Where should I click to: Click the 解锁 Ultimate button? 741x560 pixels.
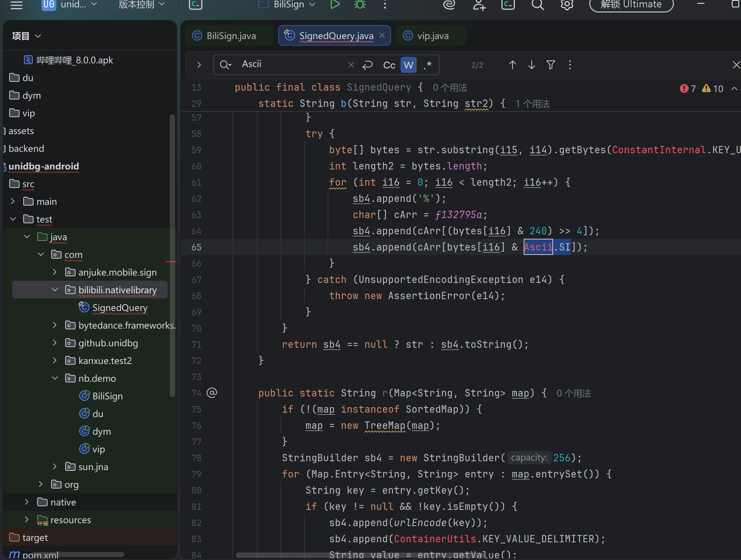coord(631,5)
